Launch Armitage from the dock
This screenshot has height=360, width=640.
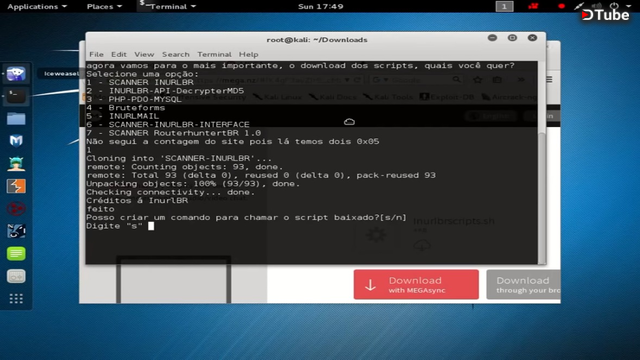16,164
